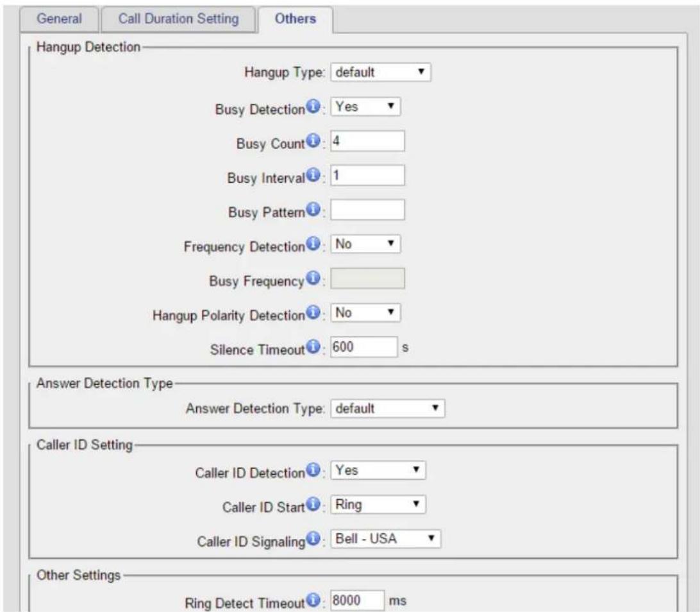Open Answer Detection Type dropdown
This screenshot has height=612, width=700.
[387, 408]
